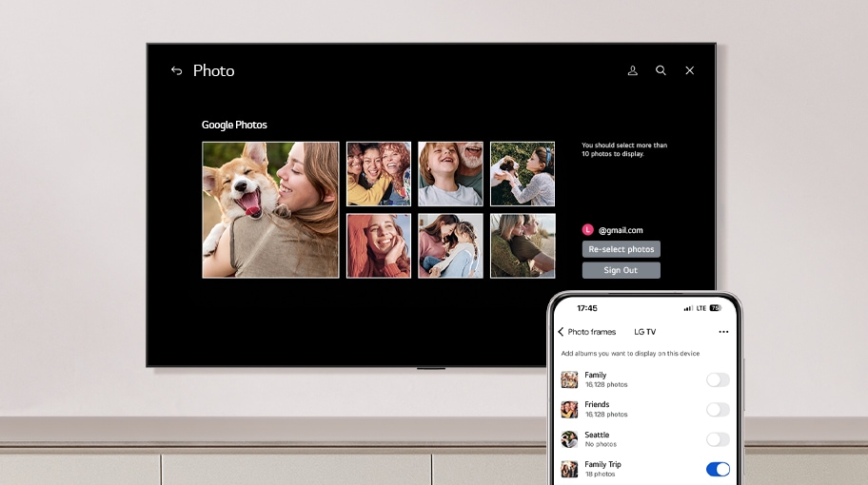Select the large dog and woman photo
Screen dimensions: 868x485
pos(270,209)
